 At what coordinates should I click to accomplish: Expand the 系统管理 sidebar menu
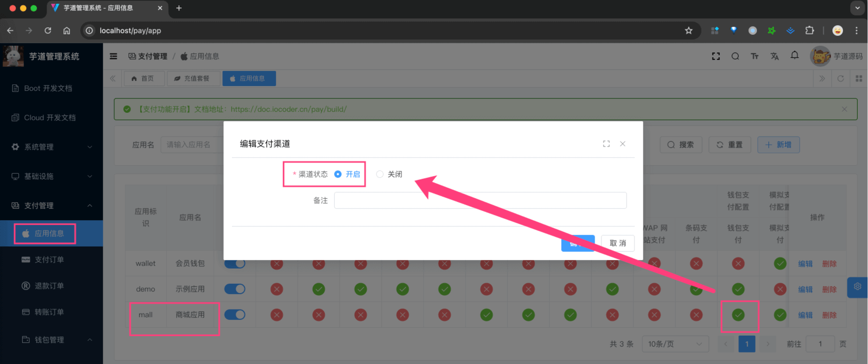coord(51,147)
